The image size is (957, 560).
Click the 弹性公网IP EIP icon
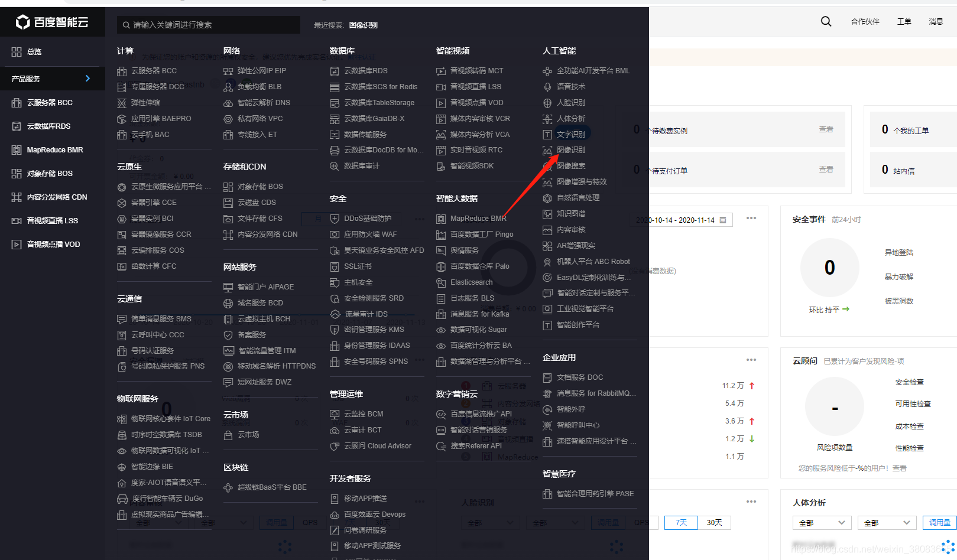click(228, 71)
